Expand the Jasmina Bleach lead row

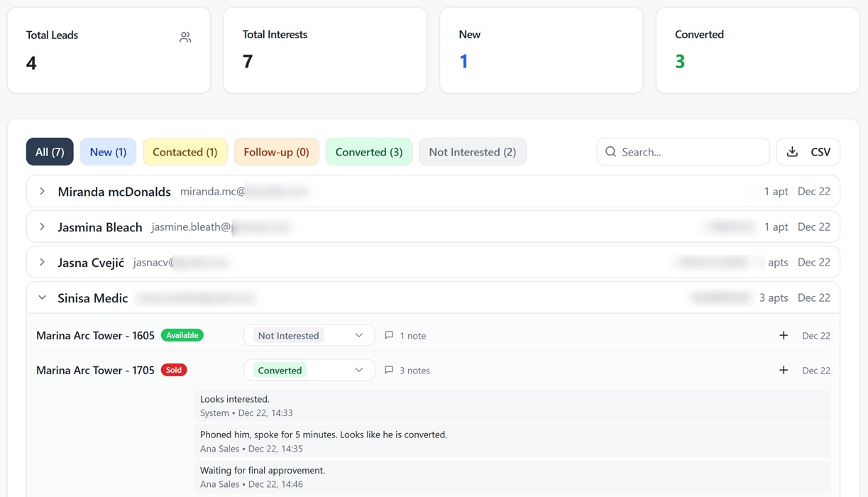tap(43, 227)
